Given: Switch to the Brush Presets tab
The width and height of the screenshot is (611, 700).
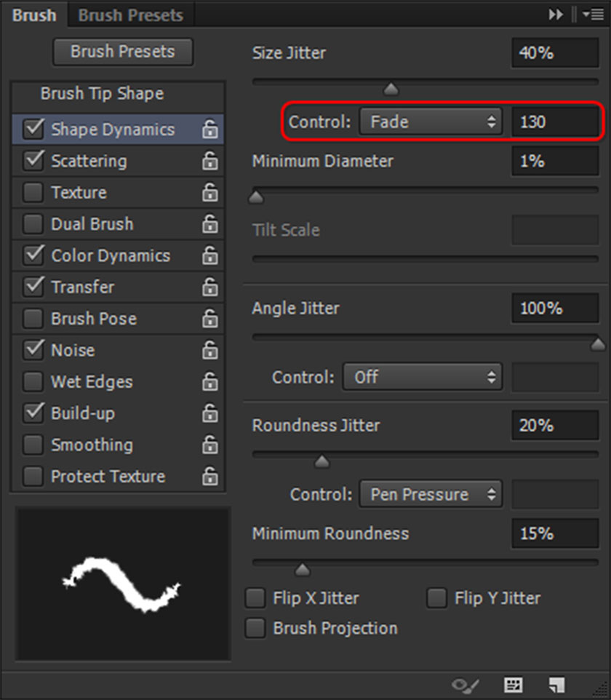Looking at the screenshot, I should click(x=131, y=15).
